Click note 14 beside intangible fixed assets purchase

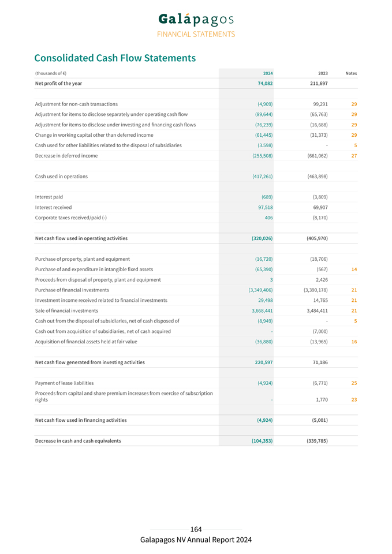pyautogui.click(x=353, y=269)
